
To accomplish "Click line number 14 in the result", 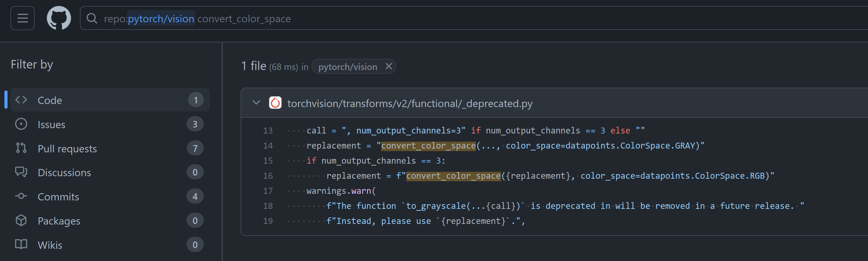I will (268, 146).
